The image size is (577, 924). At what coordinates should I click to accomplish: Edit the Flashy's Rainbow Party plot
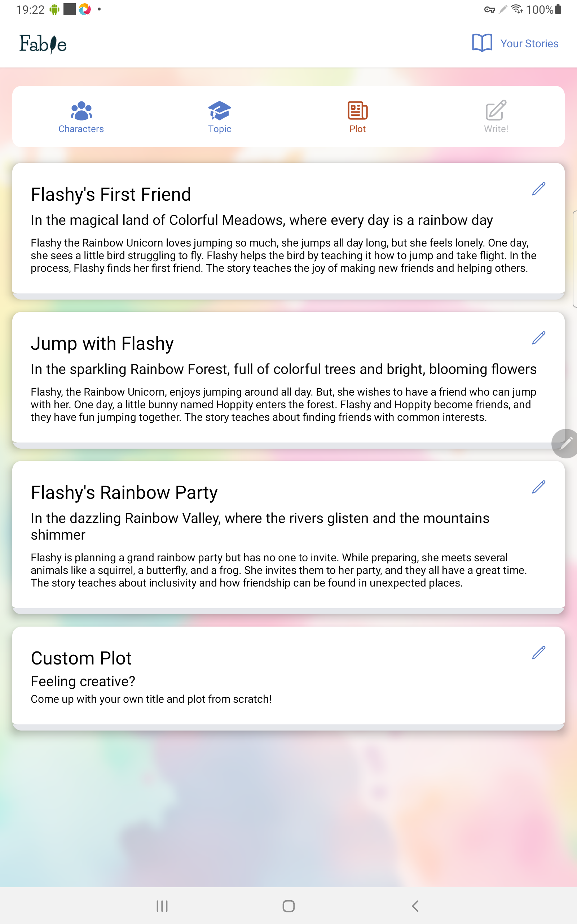pos(539,487)
